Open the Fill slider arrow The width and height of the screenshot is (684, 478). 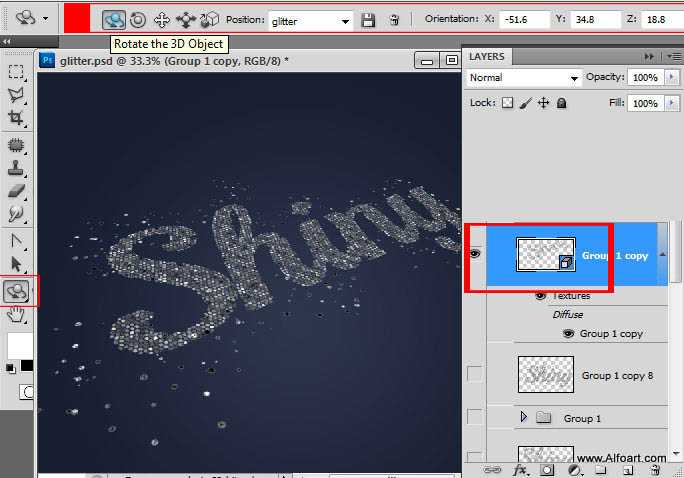pyautogui.click(x=672, y=103)
